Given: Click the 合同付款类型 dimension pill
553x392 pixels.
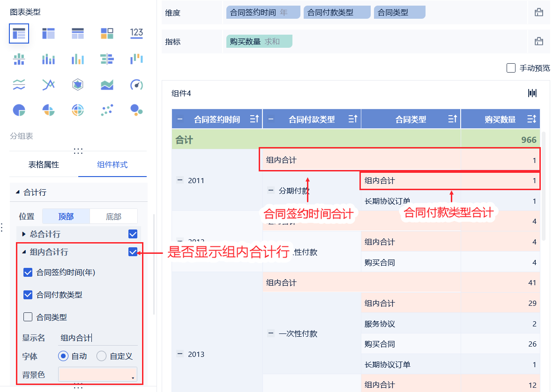Looking at the screenshot, I should [337, 12].
